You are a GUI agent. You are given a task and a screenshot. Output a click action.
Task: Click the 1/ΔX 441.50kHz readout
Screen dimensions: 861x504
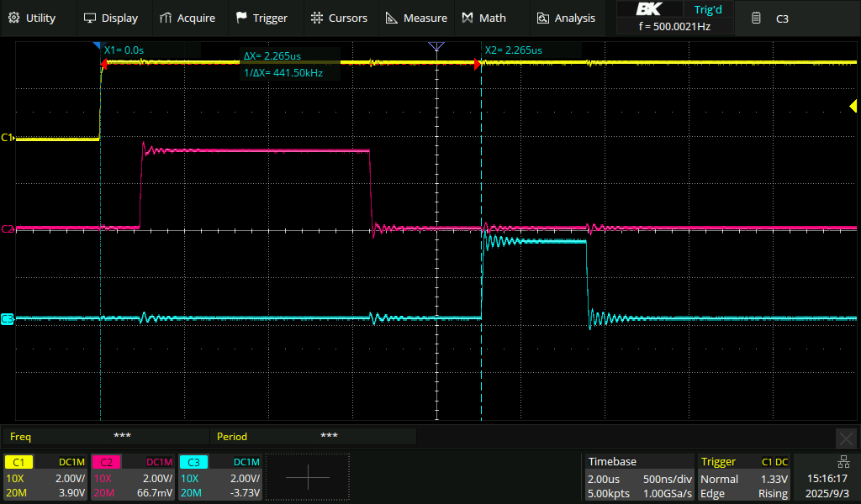coord(283,72)
